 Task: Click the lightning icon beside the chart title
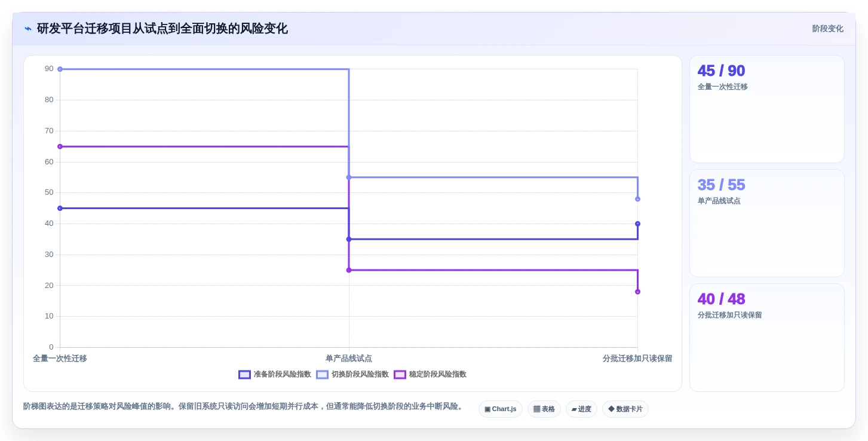point(28,29)
